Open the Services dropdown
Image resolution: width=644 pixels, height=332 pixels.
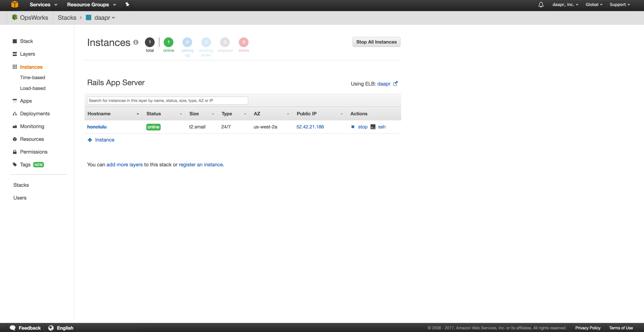tap(43, 5)
